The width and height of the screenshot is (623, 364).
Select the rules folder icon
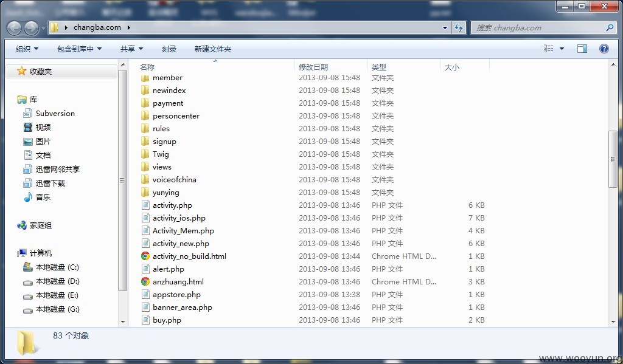click(x=145, y=128)
